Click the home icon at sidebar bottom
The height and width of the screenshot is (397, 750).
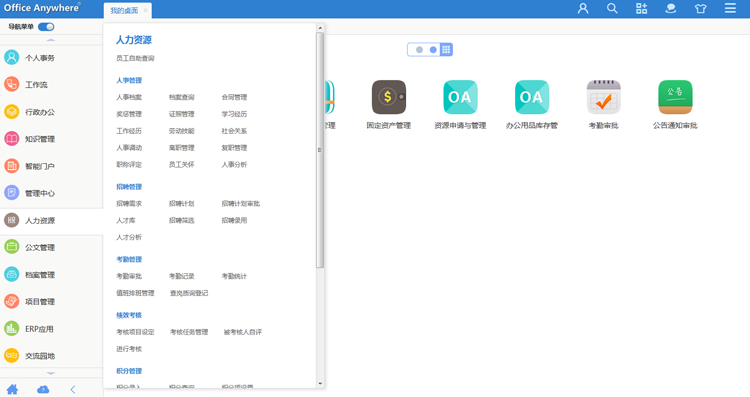coord(12,389)
